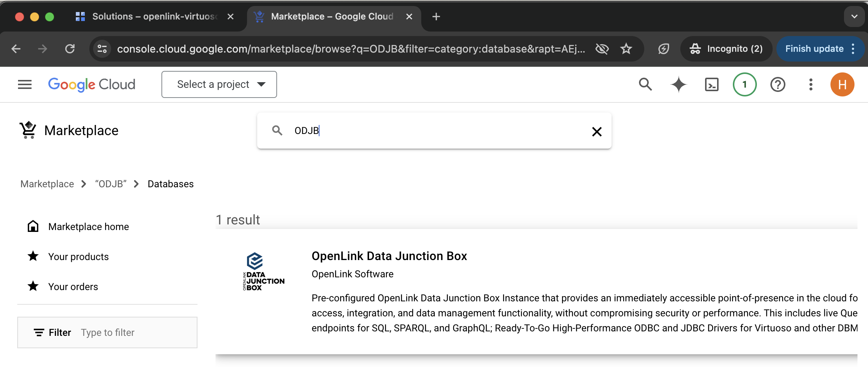
Task: Open the Google Cloud navigation hamburger menu
Action: (x=25, y=84)
